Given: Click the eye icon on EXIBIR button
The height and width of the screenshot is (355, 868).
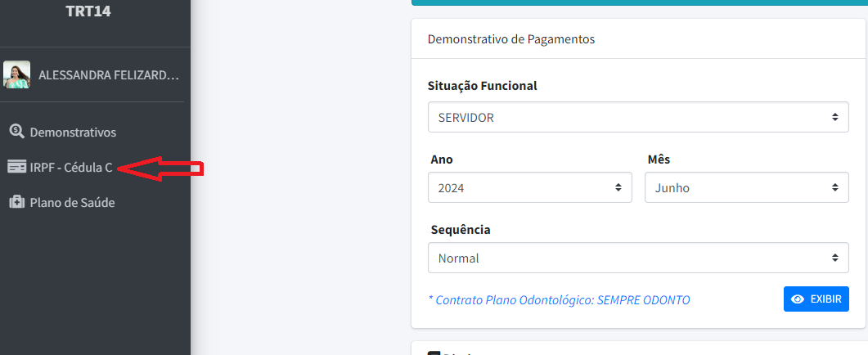Looking at the screenshot, I should point(798,299).
